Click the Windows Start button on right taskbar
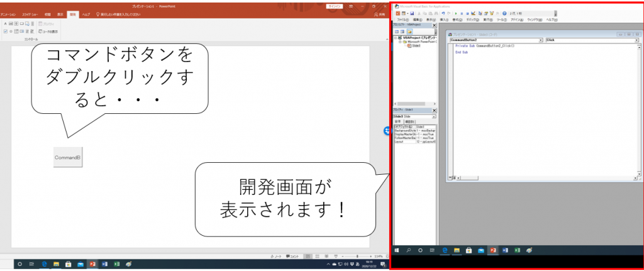The width and height of the screenshot is (644, 271). [x=397, y=250]
